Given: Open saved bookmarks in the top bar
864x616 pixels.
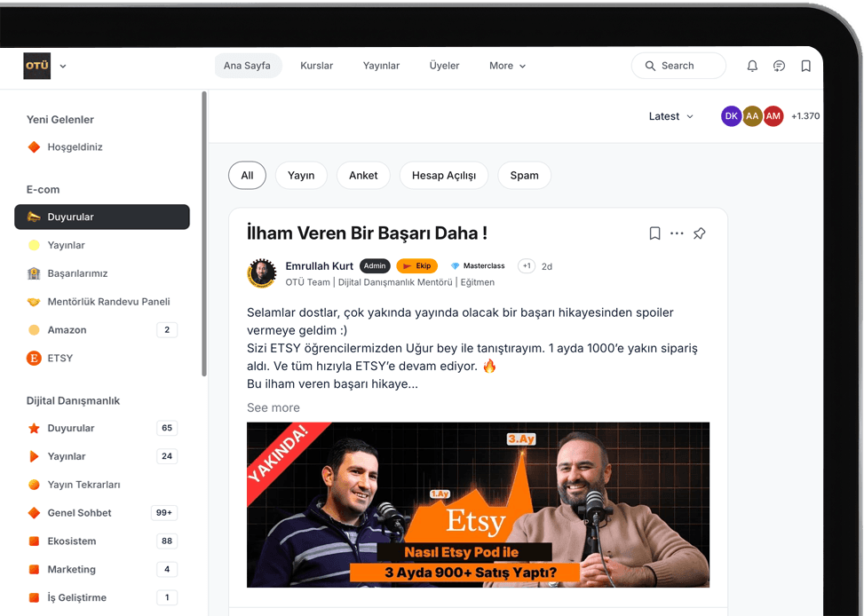Looking at the screenshot, I should [x=805, y=66].
